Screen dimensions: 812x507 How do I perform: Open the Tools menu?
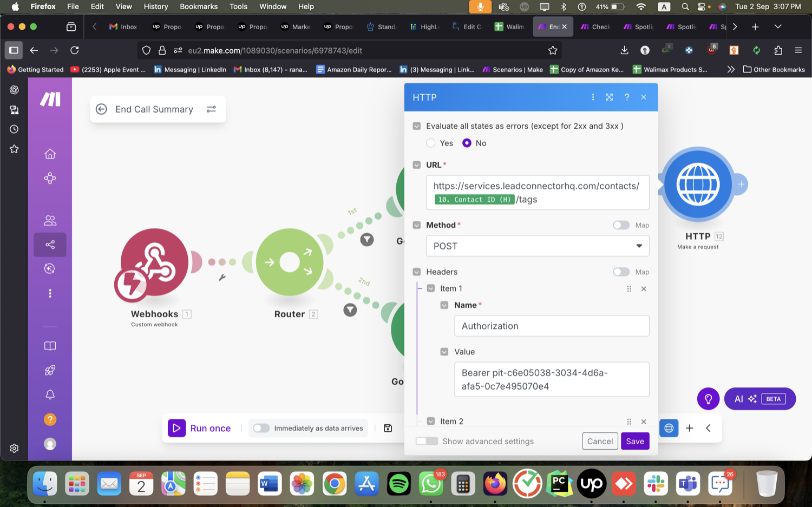coord(238,6)
